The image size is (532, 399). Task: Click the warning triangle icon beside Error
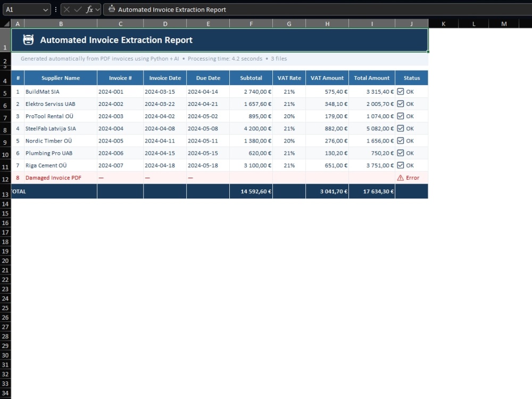401,178
